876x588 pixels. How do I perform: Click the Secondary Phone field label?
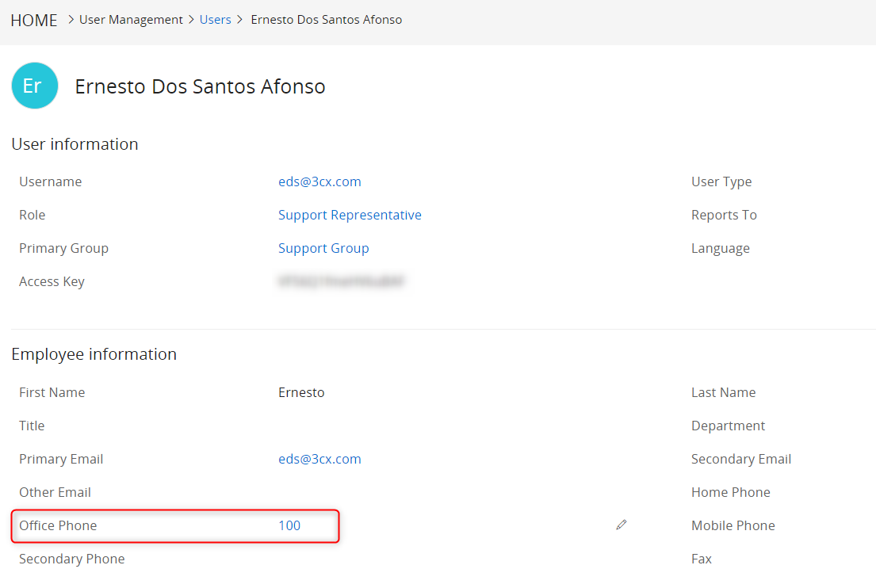tap(71, 559)
